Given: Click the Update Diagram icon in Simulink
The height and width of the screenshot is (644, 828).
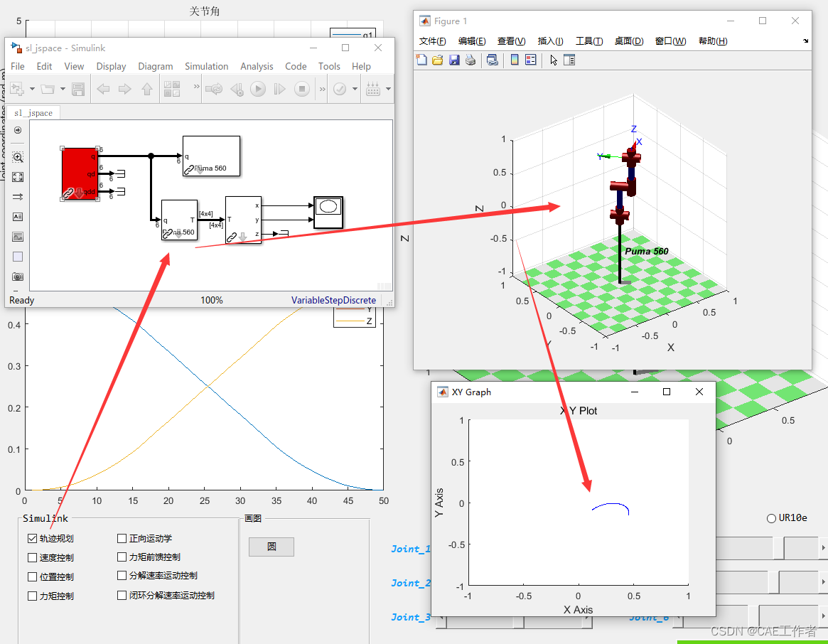Looking at the screenshot, I should [x=214, y=89].
